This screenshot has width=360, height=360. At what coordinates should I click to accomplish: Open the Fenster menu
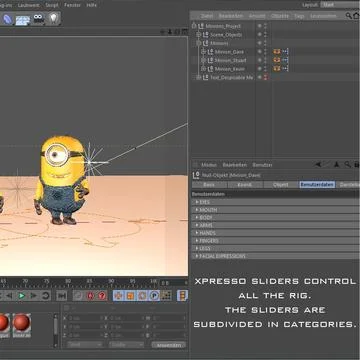point(72,5)
